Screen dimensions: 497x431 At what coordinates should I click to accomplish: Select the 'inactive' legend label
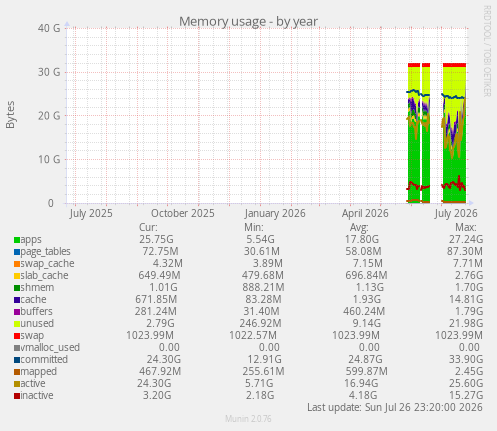37,396
